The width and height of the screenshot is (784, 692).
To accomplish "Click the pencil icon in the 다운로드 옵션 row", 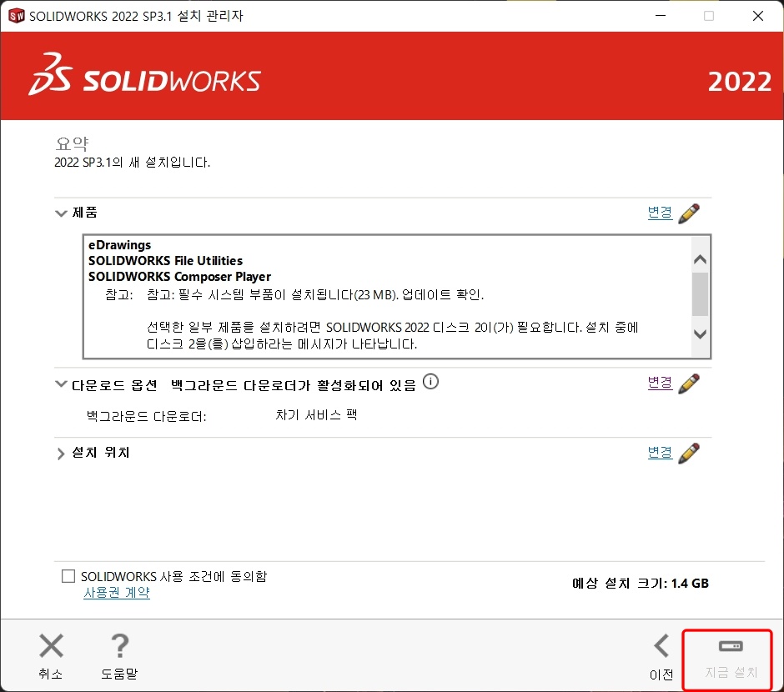I will pyautogui.click(x=689, y=384).
